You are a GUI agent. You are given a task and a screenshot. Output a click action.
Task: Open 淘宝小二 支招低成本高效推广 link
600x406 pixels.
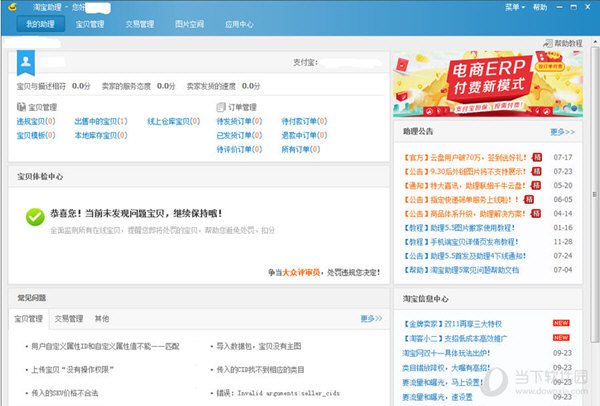point(455,339)
